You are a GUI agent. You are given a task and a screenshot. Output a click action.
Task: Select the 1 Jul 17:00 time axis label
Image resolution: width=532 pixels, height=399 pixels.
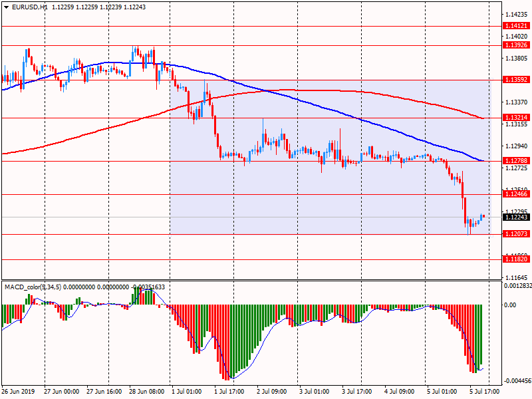pyautogui.click(x=229, y=392)
